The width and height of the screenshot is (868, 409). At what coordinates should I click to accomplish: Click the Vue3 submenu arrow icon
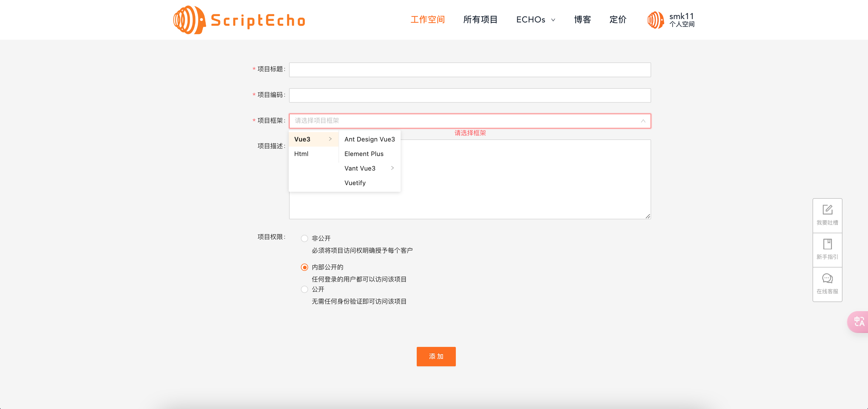(x=330, y=139)
